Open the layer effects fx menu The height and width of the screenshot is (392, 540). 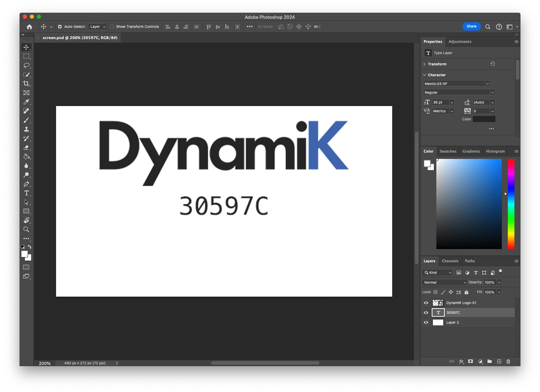pos(461,361)
